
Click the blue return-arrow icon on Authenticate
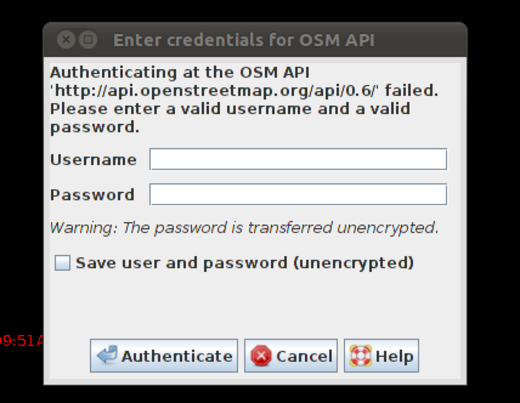click(107, 355)
